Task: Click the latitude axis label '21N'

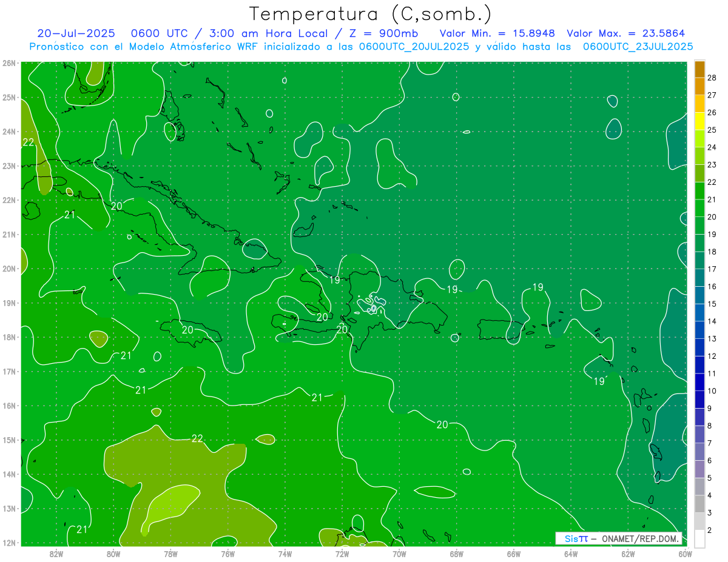Action: (9, 234)
